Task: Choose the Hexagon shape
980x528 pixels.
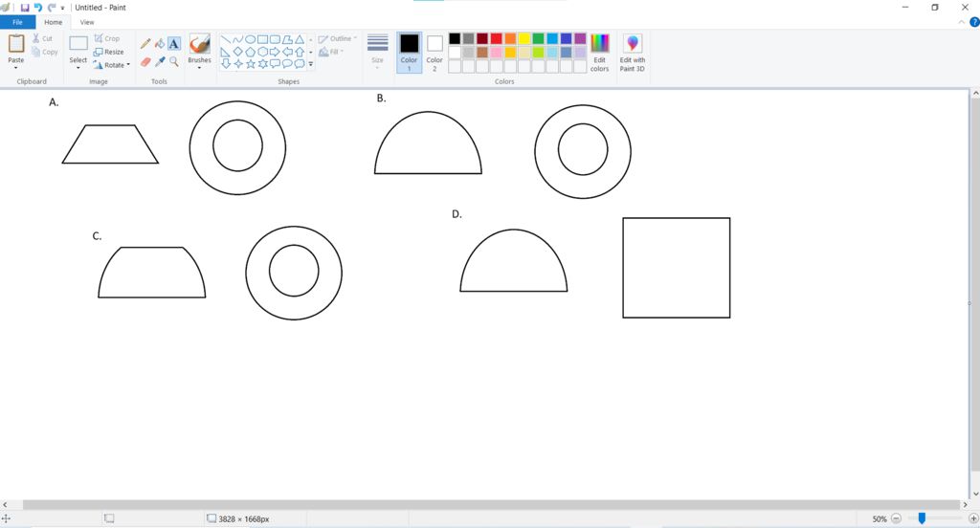Action: (262, 52)
